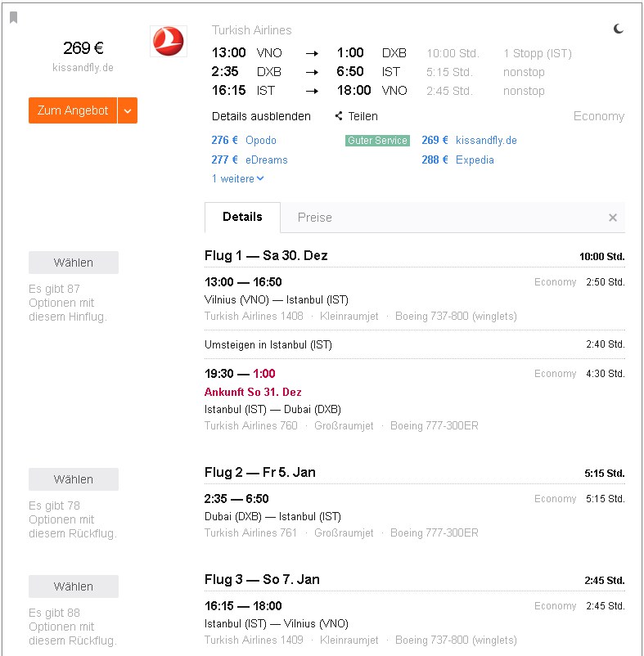Expand the 1 weitere price list

[237, 178]
